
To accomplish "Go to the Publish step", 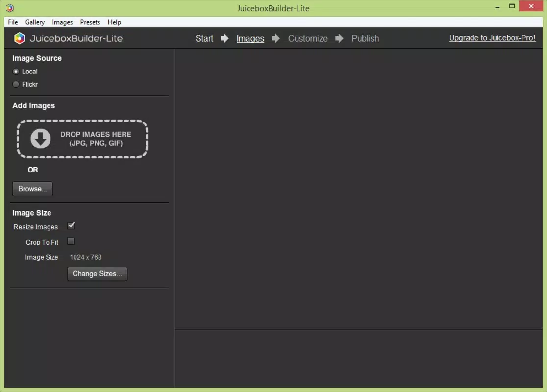I will pos(365,38).
